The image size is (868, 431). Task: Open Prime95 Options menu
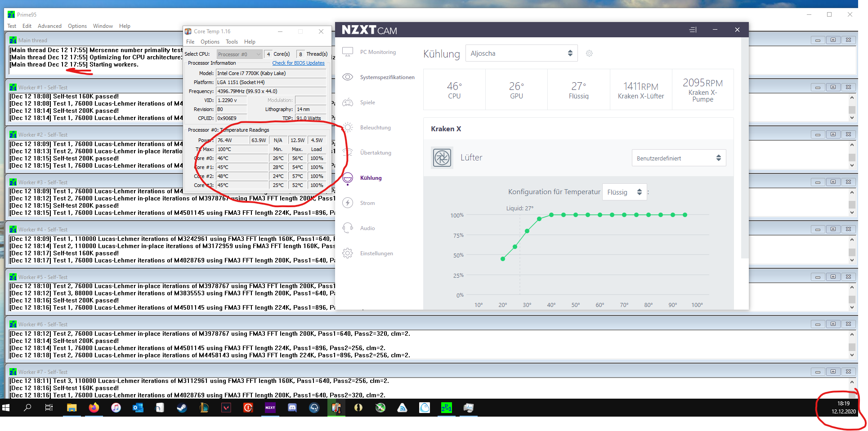(x=77, y=26)
